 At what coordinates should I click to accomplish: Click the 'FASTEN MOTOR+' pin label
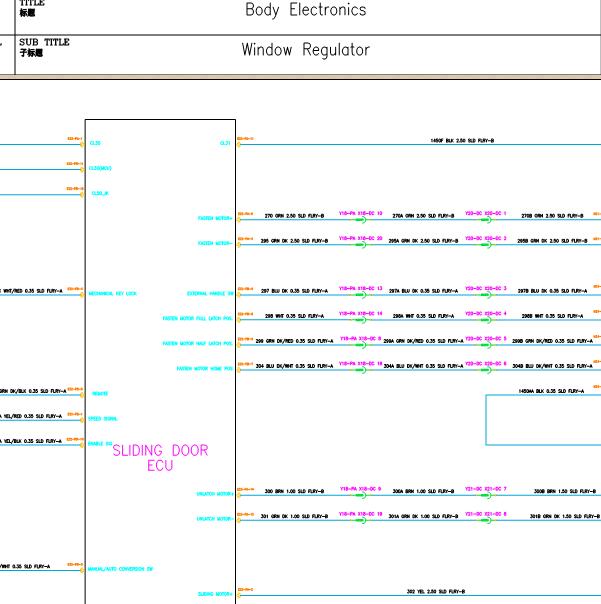(215, 218)
